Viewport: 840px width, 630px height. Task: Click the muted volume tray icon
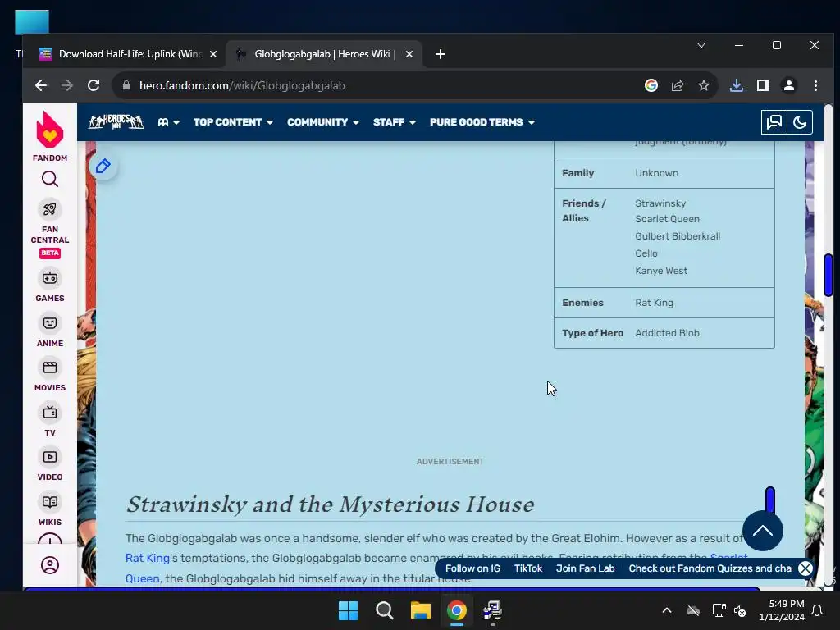[740, 610]
